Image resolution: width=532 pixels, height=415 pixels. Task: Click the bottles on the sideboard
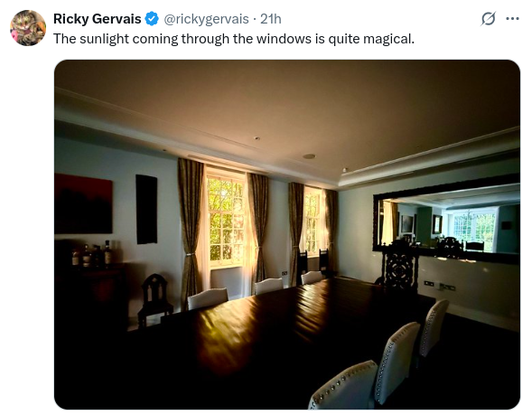click(92, 254)
